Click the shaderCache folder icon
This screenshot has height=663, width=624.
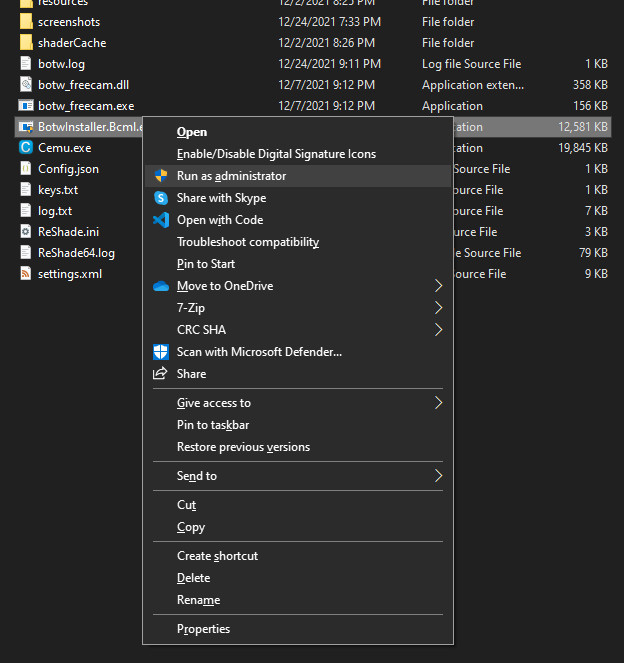click(26, 43)
